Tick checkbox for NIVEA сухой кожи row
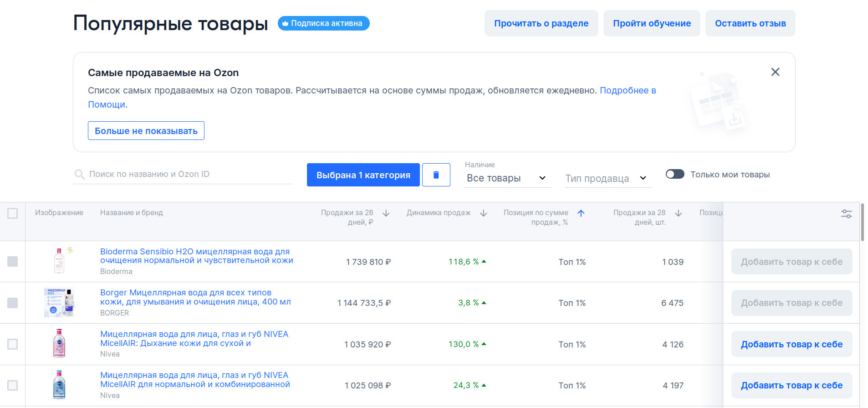The width and height of the screenshot is (868, 408). [x=13, y=344]
